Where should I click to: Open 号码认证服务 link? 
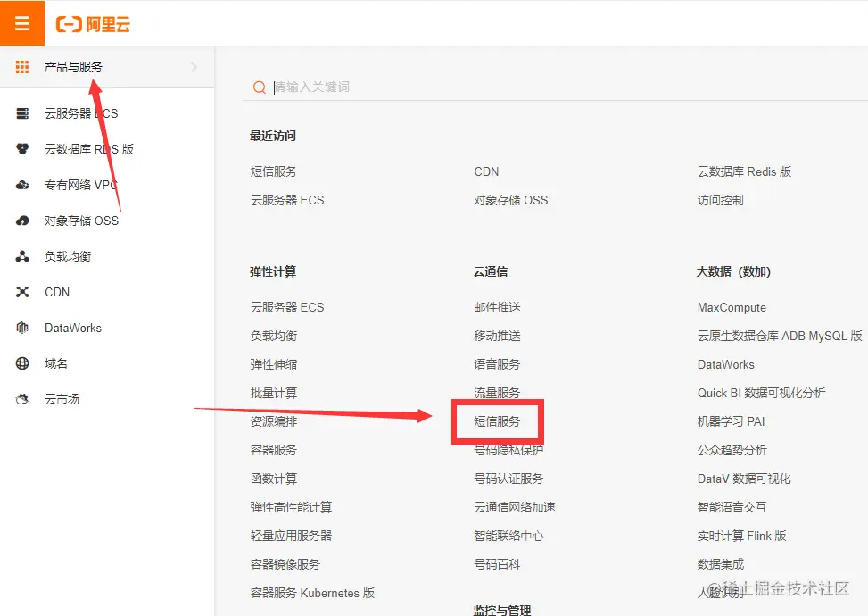click(x=508, y=479)
